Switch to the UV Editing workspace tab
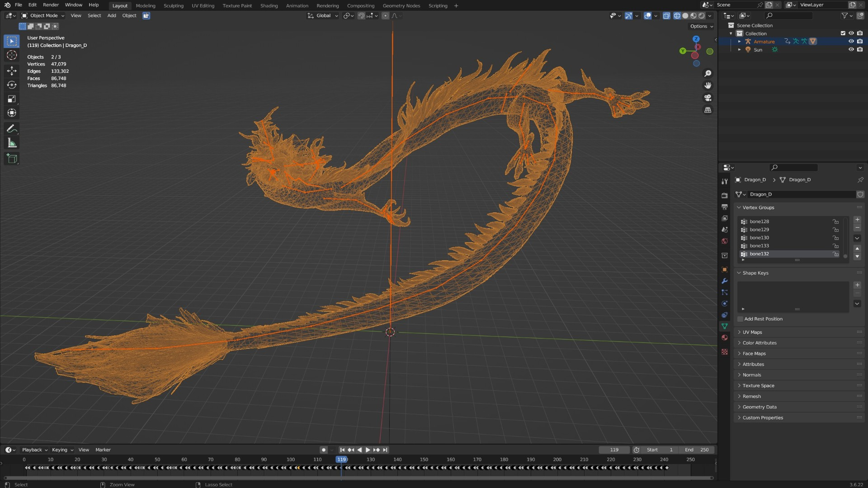This screenshot has width=868, height=488. 203,5
